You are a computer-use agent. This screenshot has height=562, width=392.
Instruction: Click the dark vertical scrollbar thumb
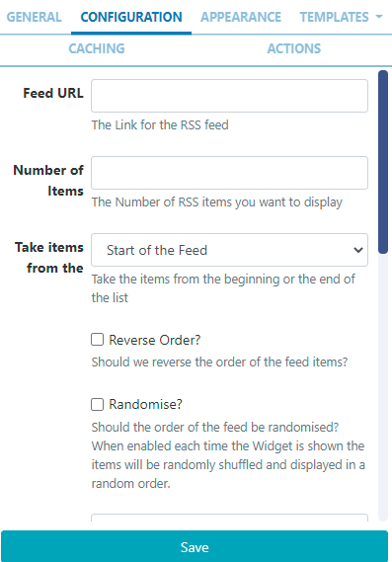click(383, 162)
